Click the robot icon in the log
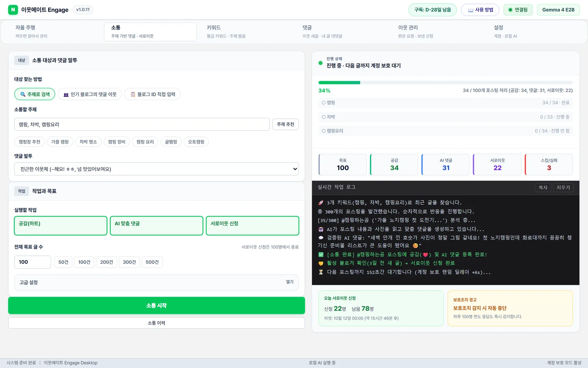588x368 pixels. coord(321,229)
